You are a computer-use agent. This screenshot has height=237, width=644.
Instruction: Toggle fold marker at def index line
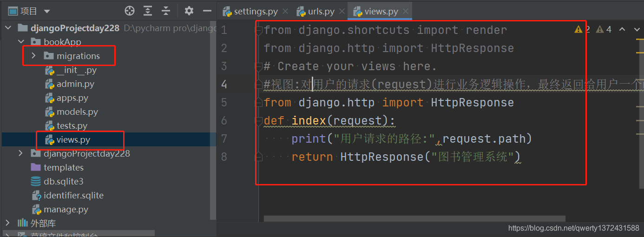(x=260, y=121)
